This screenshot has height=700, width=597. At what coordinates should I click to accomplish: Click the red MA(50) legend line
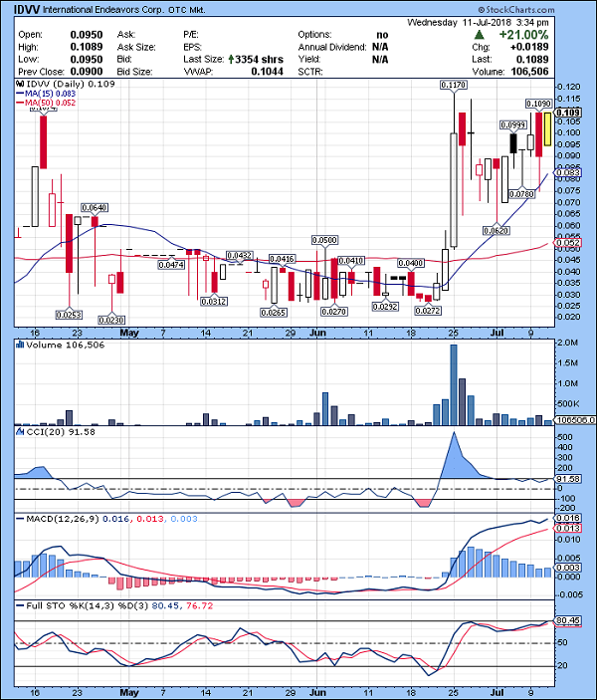pos(21,103)
